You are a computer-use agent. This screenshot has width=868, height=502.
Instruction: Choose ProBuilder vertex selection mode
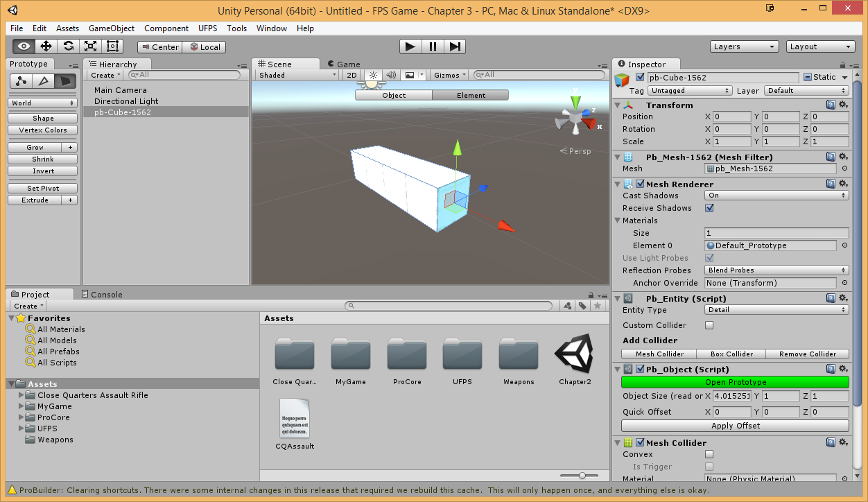[x=21, y=81]
